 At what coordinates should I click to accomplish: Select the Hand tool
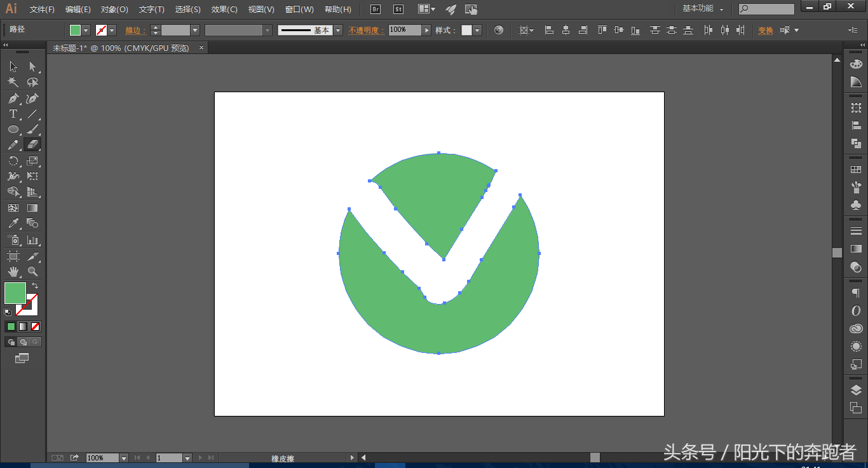click(x=13, y=272)
